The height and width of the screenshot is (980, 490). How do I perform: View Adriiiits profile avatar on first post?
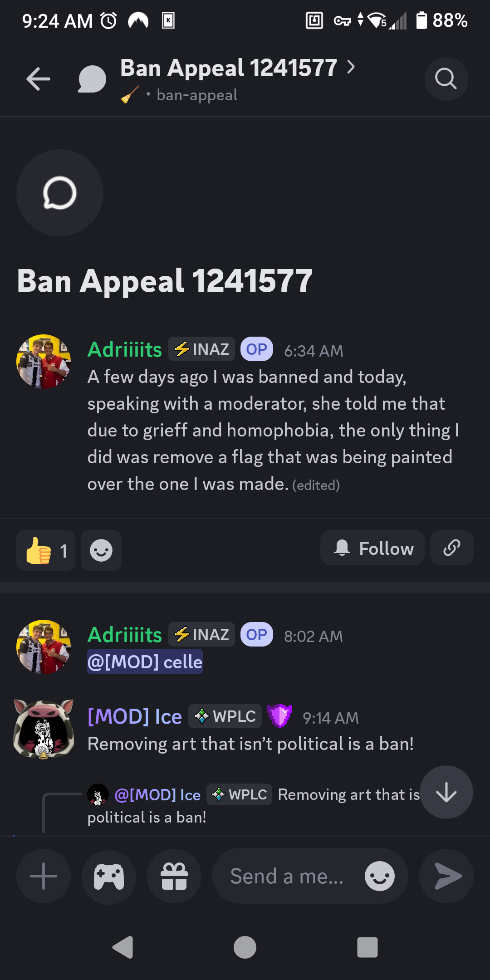(x=44, y=362)
